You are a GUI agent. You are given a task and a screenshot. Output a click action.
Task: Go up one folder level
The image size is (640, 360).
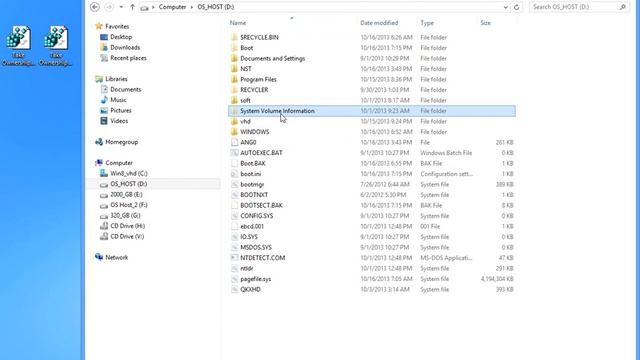pyautogui.click(x=132, y=7)
